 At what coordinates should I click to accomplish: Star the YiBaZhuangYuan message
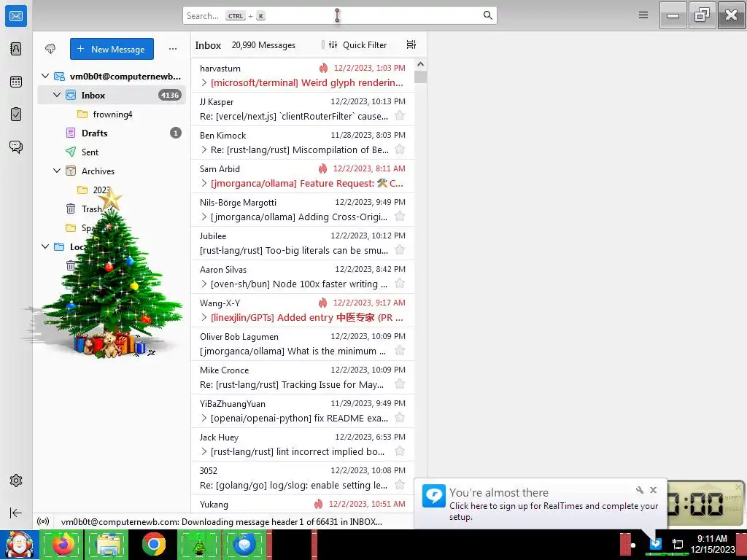pyautogui.click(x=400, y=418)
